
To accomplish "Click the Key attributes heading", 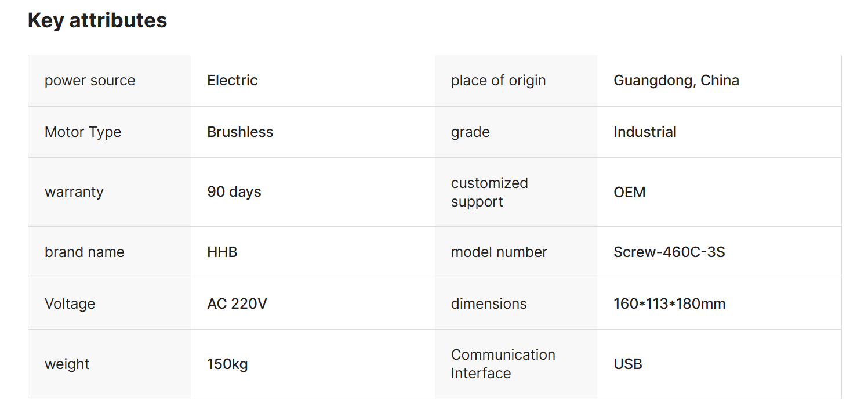I will [x=97, y=20].
